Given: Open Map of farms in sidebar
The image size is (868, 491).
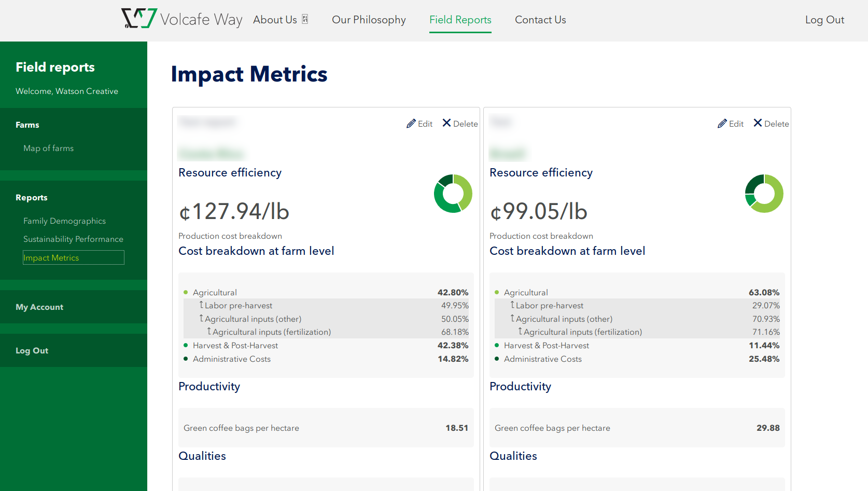Looking at the screenshot, I should (x=48, y=148).
